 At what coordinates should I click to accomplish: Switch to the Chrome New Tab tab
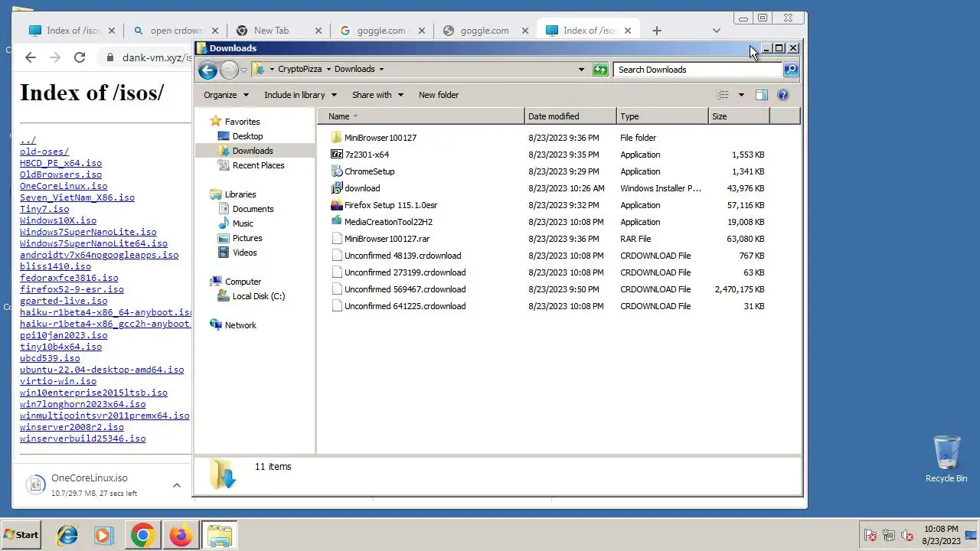click(x=279, y=31)
